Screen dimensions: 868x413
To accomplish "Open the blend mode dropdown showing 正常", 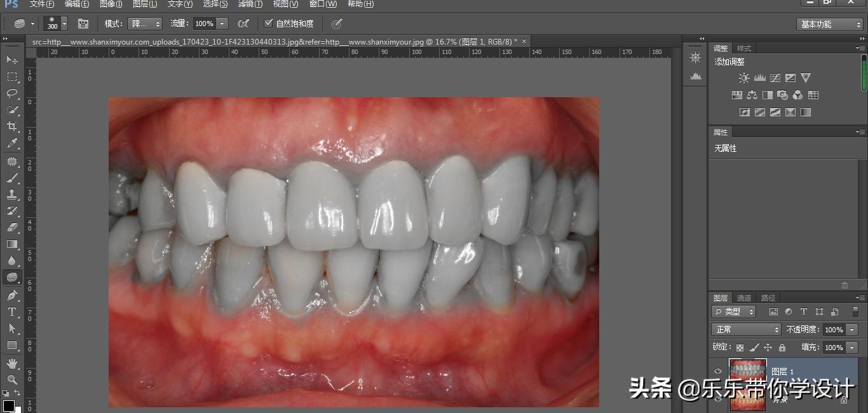I will [x=745, y=329].
